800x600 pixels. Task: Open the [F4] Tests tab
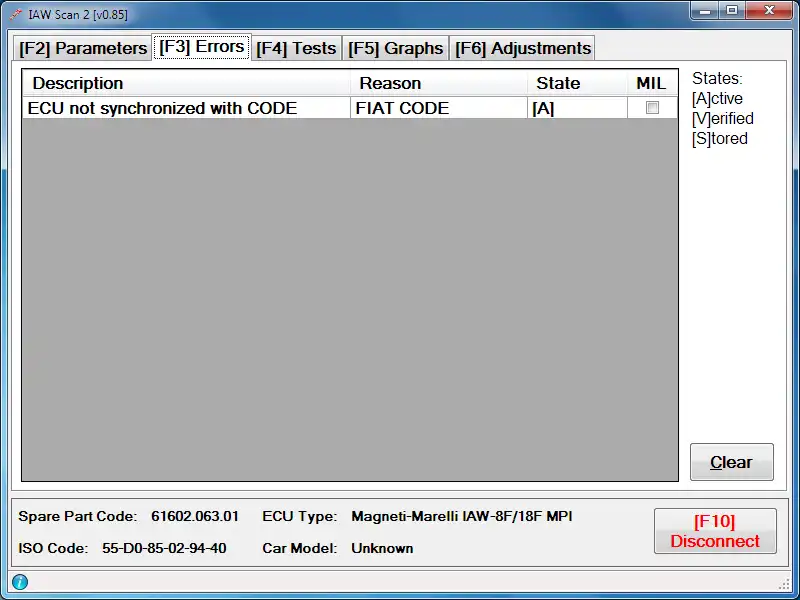(x=296, y=48)
